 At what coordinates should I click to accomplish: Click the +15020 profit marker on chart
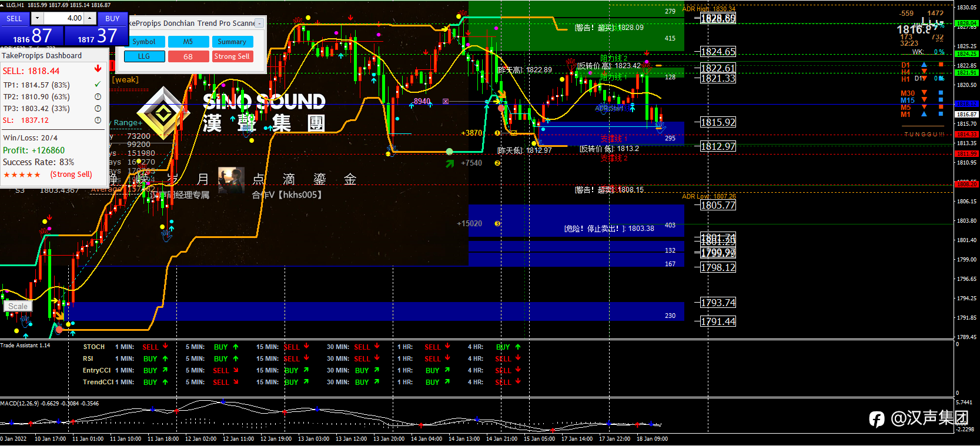[x=469, y=224]
